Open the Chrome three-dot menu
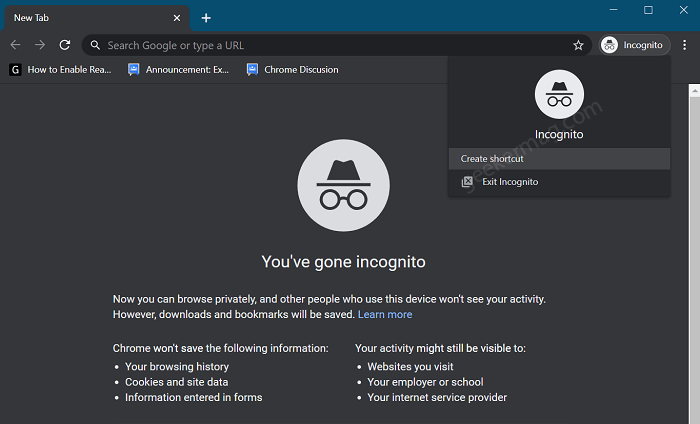Image resolution: width=700 pixels, height=424 pixels. point(684,45)
